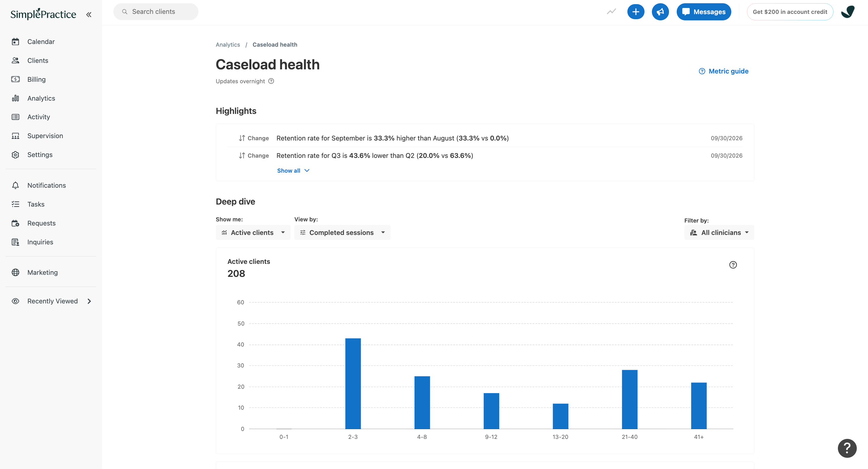Image resolution: width=868 pixels, height=469 pixels.
Task: Go to Tasks in the sidebar
Action: click(36, 204)
